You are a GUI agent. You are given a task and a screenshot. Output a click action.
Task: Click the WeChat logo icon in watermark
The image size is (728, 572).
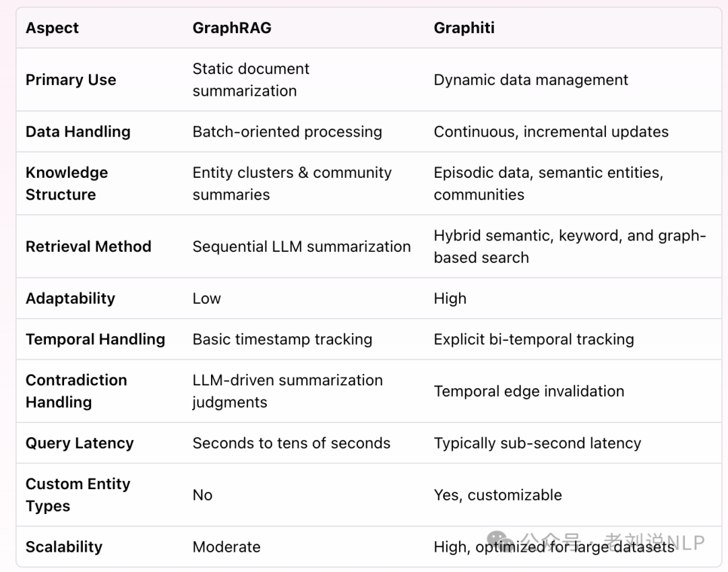pyautogui.click(x=500, y=542)
